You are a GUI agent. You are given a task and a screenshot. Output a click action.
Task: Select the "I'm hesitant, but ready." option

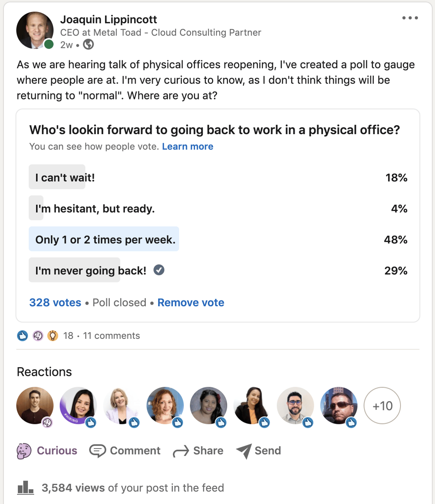tap(218, 209)
